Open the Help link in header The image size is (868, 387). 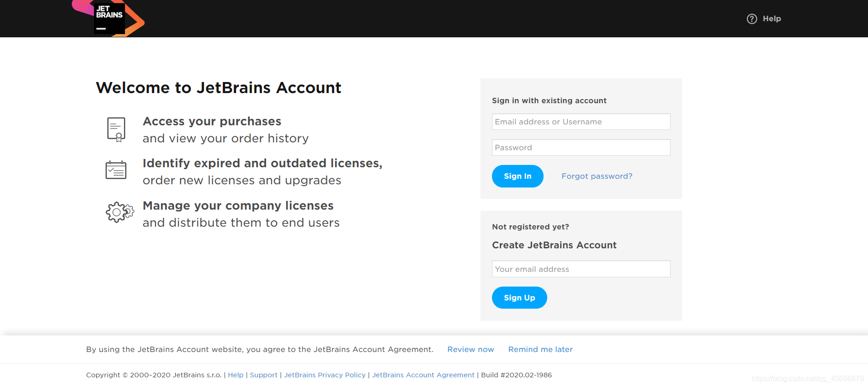771,19
